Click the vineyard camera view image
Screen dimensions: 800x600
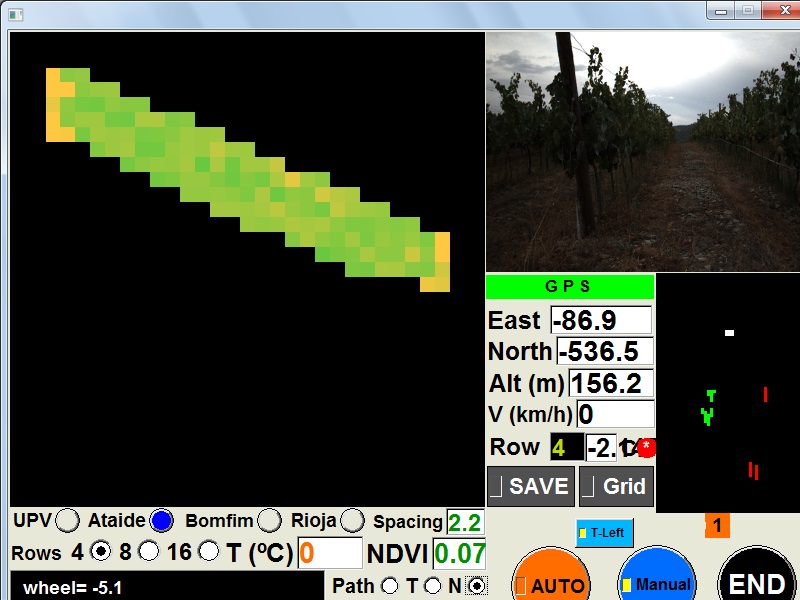click(x=642, y=151)
